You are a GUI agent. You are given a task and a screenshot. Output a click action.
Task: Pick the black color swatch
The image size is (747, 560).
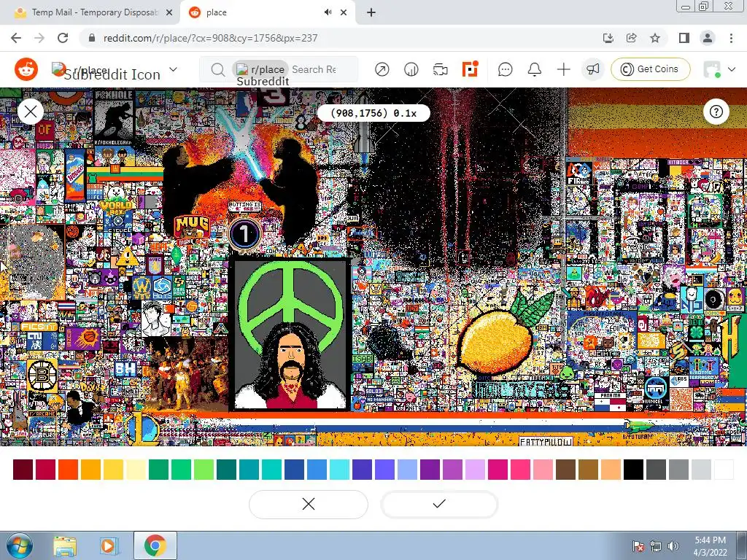[x=634, y=470]
